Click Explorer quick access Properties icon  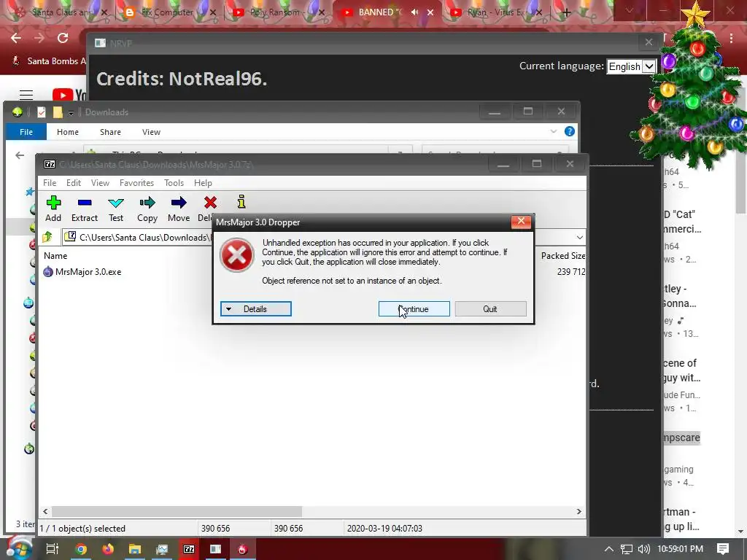42,112
